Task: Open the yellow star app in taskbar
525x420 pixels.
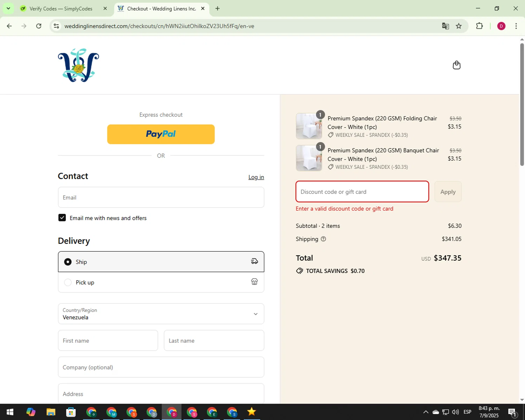Action: click(x=251, y=412)
